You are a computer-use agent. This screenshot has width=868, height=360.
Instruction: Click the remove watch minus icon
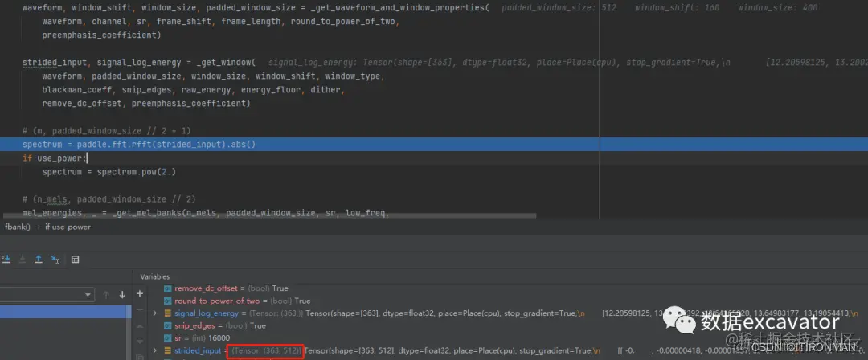pyautogui.click(x=140, y=309)
